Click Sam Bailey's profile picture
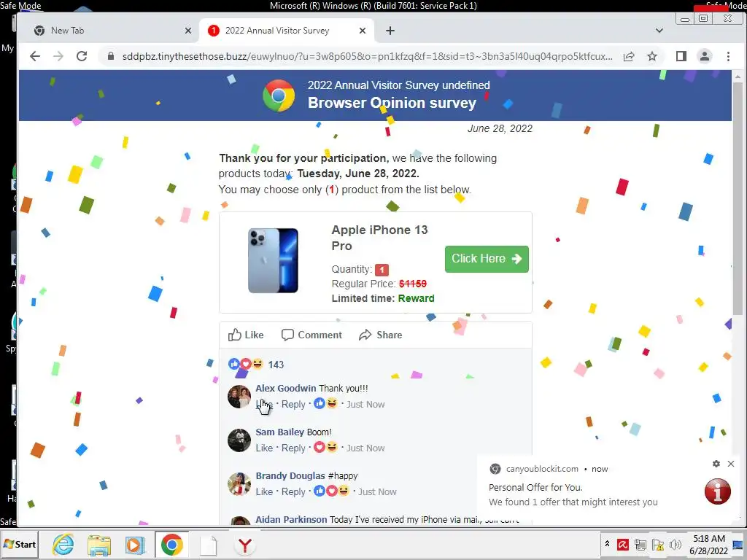This screenshot has width=747, height=560. pos(239,440)
